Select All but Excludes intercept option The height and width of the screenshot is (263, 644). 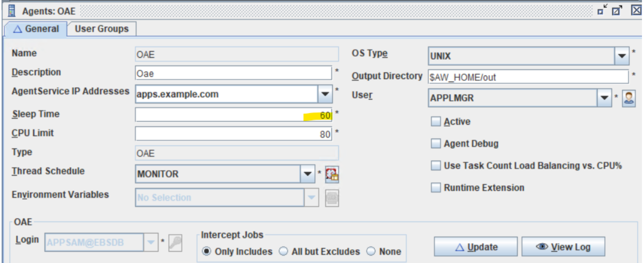coord(283,251)
